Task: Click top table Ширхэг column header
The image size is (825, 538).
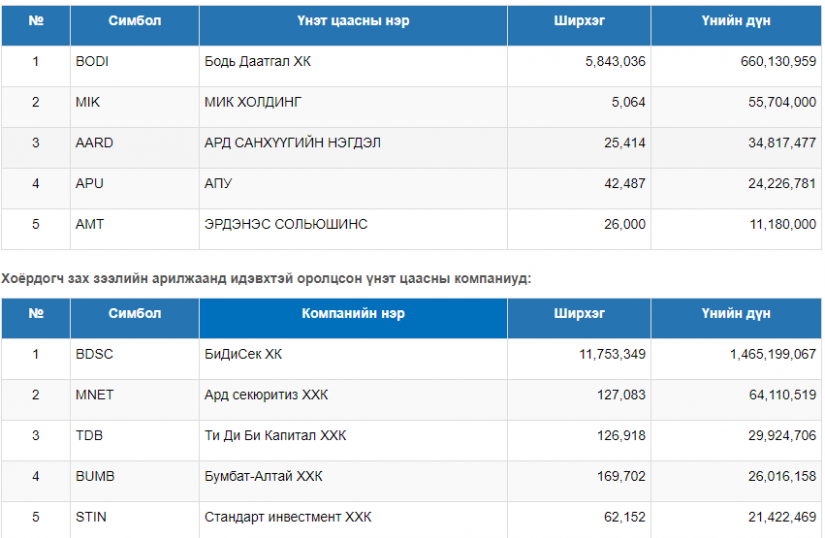Action: tap(579, 22)
